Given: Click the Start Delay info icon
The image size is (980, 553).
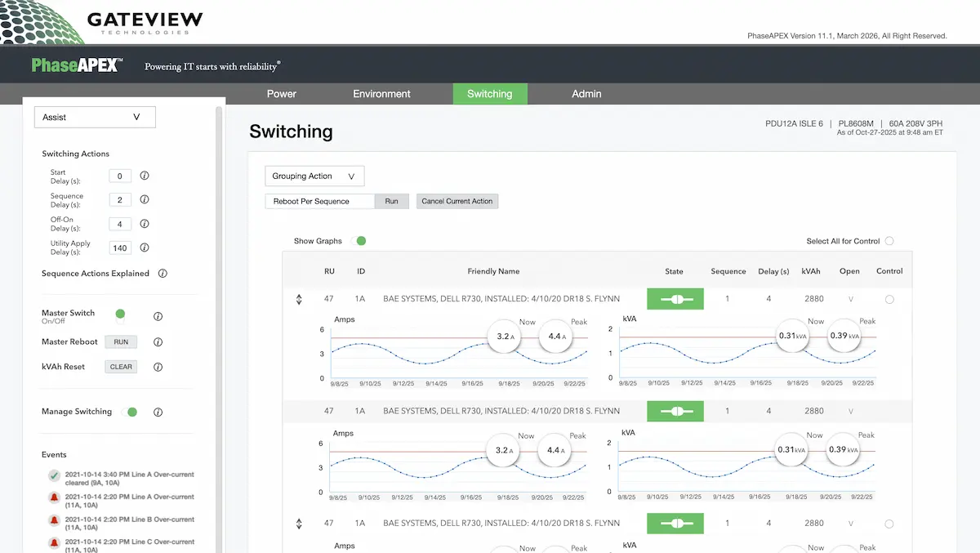Looking at the screenshot, I should 145,176.
